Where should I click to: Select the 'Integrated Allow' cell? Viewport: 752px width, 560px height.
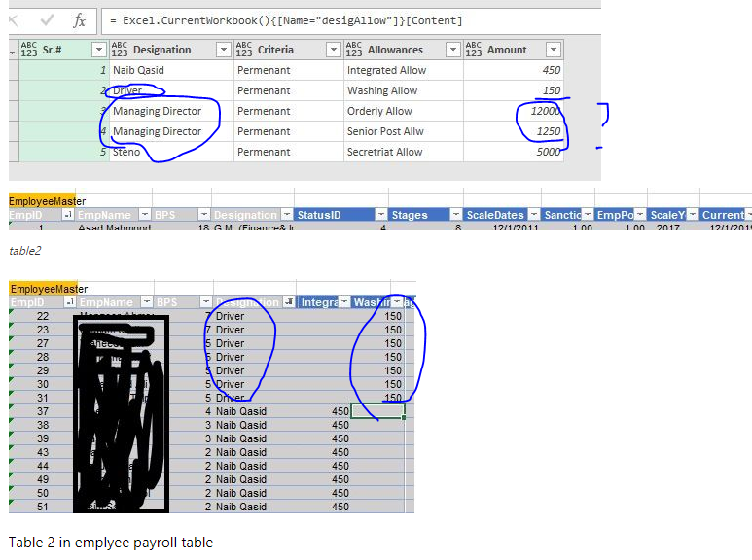click(x=404, y=70)
